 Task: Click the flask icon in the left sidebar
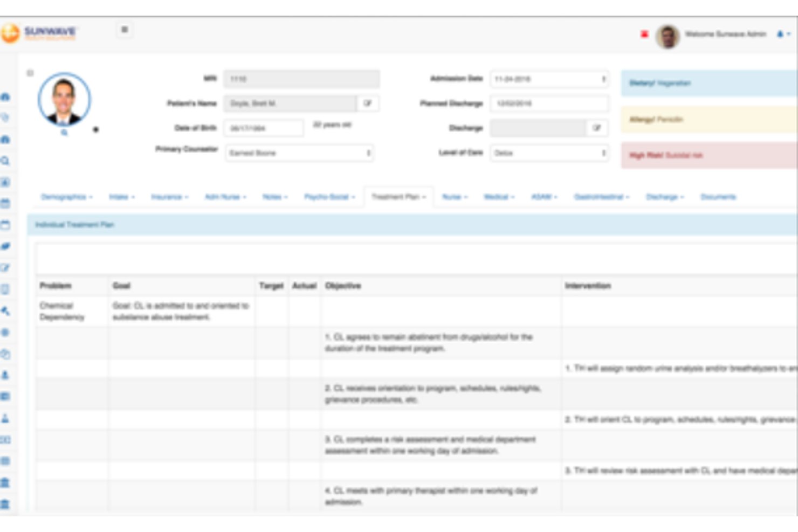tap(5, 418)
